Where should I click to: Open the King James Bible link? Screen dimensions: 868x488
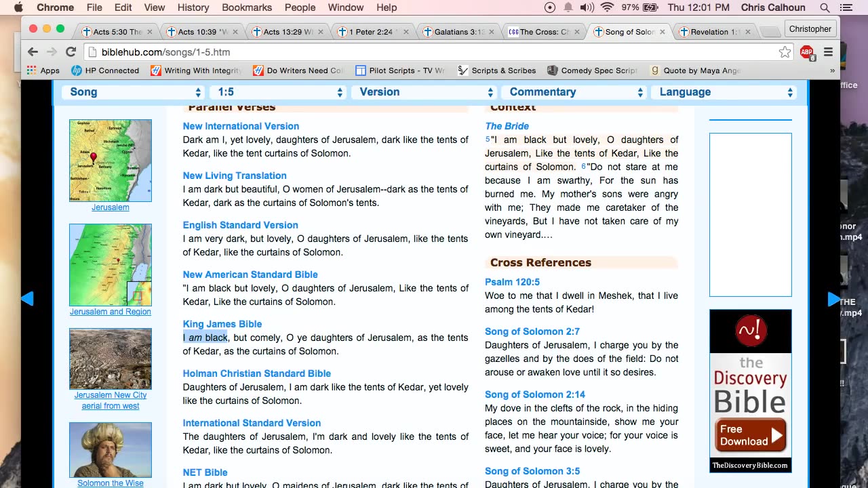[222, 324]
